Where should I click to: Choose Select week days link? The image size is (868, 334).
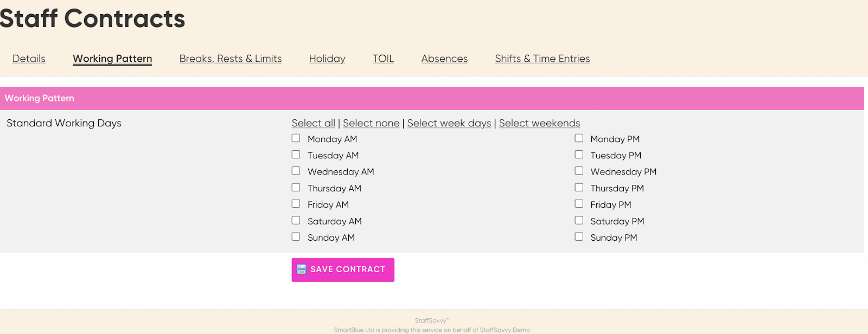[x=449, y=123]
